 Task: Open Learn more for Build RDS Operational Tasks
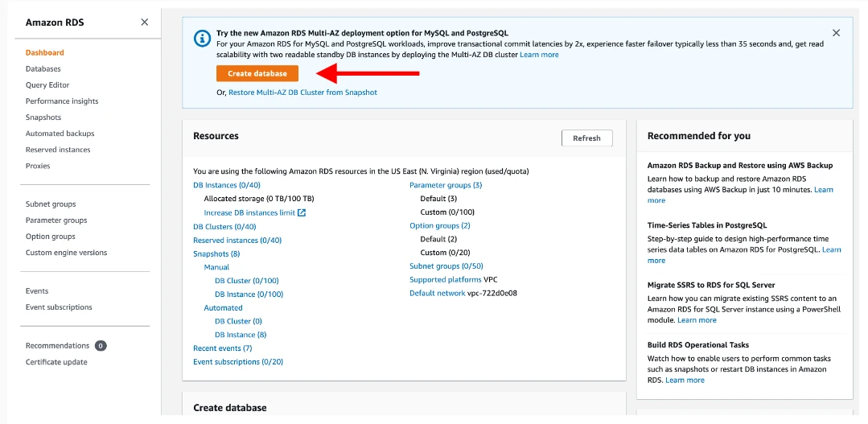click(x=685, y=380)
